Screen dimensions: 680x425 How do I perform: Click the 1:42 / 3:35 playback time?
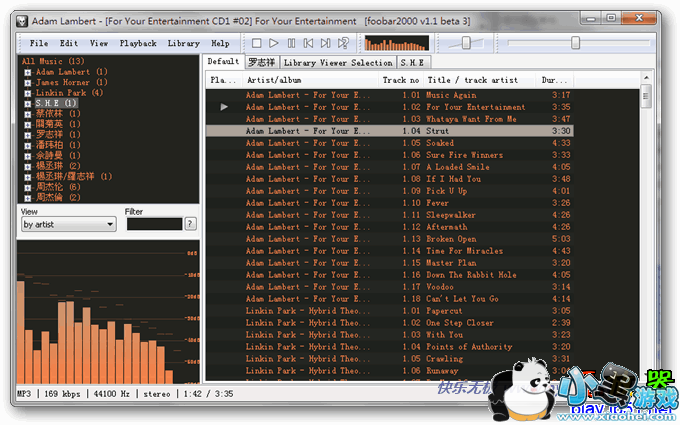(208, 394)
